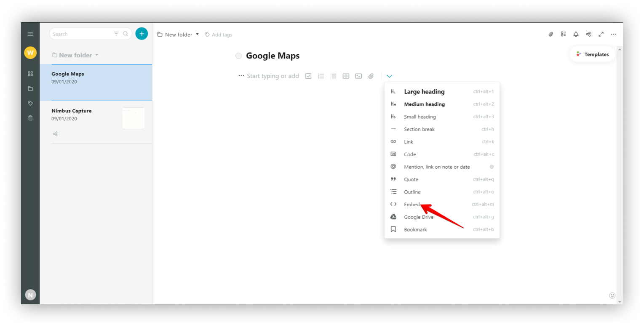Click the Nimbus Capture note thumbnail
The width and height of the screenshot is (644, 327).
(134, 118)
